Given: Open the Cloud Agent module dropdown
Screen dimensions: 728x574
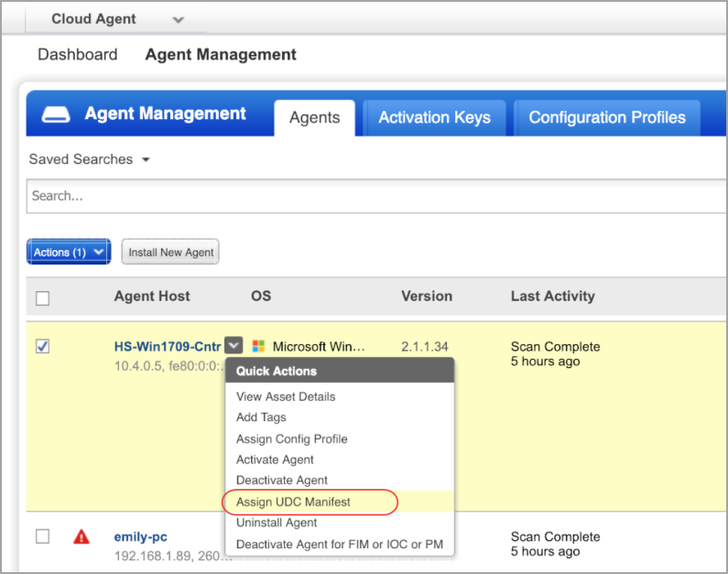Looking at the screenshot, I should tap(179, 19).
